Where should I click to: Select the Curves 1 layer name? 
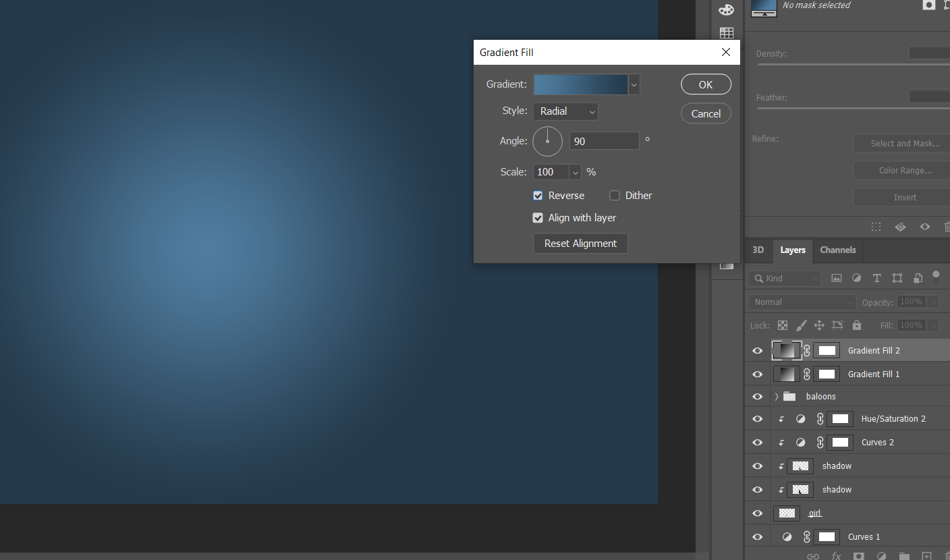[864, 537]
